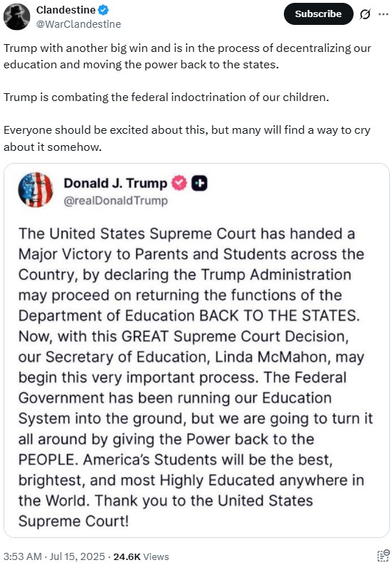Click the dashed post-with-minus icon below the post
This screenshot has height=565, width=392.
pyautogui.click(x=383, y=555)
